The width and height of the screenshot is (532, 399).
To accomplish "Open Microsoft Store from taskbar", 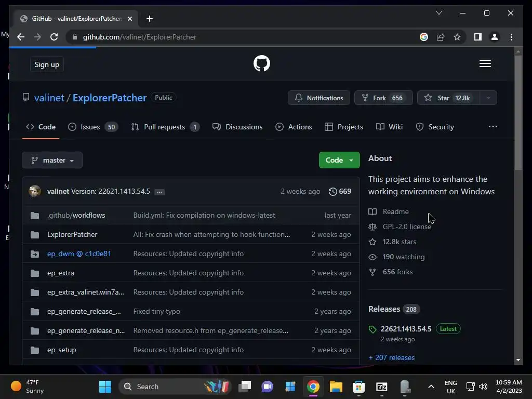I will [358, 387].
